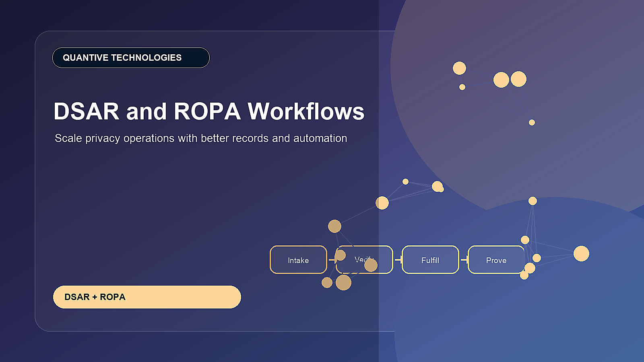
Task: Click the title DSAR and ROPA Workflows
Action: [x=209, y=111]
